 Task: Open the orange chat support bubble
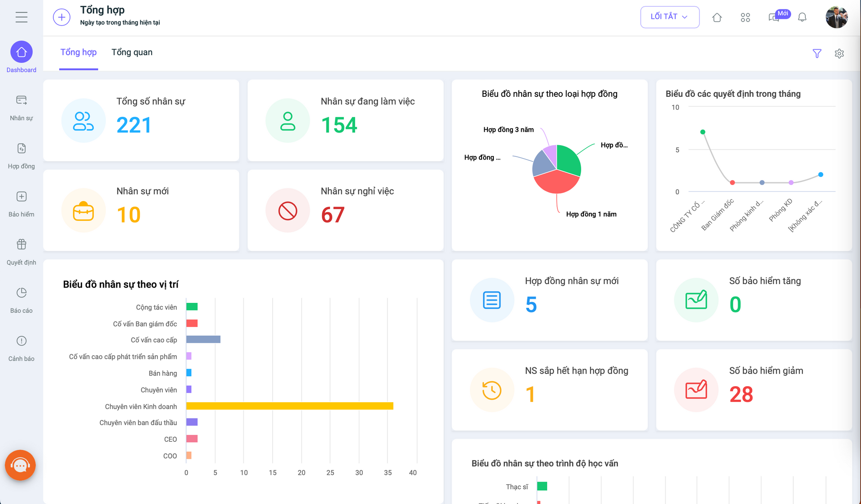[x=20, y=465]
